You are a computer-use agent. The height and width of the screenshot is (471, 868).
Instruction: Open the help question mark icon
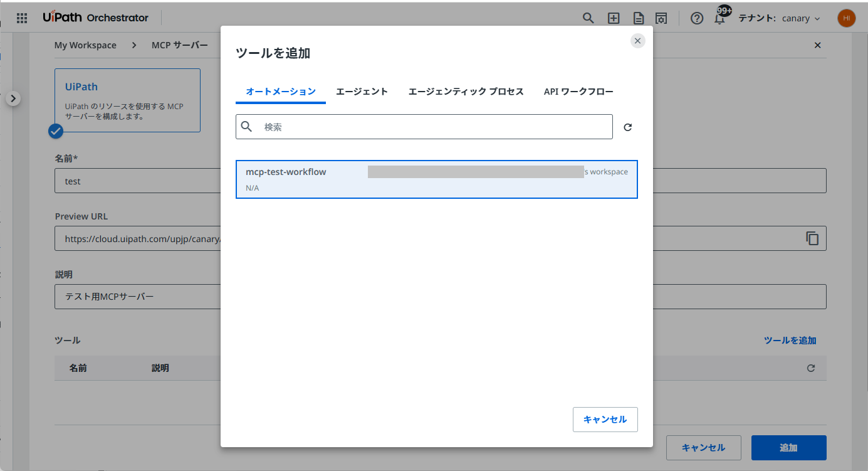pyautogui.click(x=697, y=18)
